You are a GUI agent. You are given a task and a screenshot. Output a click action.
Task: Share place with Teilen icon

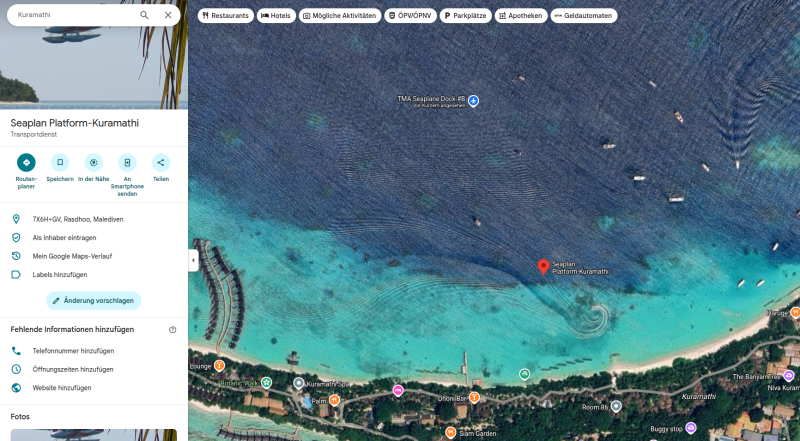pyautogui.click(x=161, y=163)
